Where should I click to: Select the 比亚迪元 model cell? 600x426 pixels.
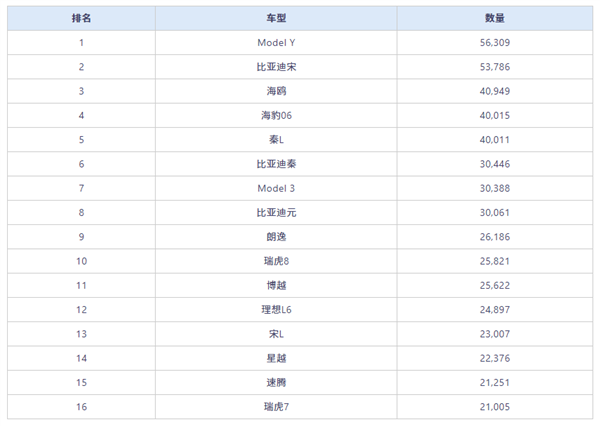tap(275, 213)
